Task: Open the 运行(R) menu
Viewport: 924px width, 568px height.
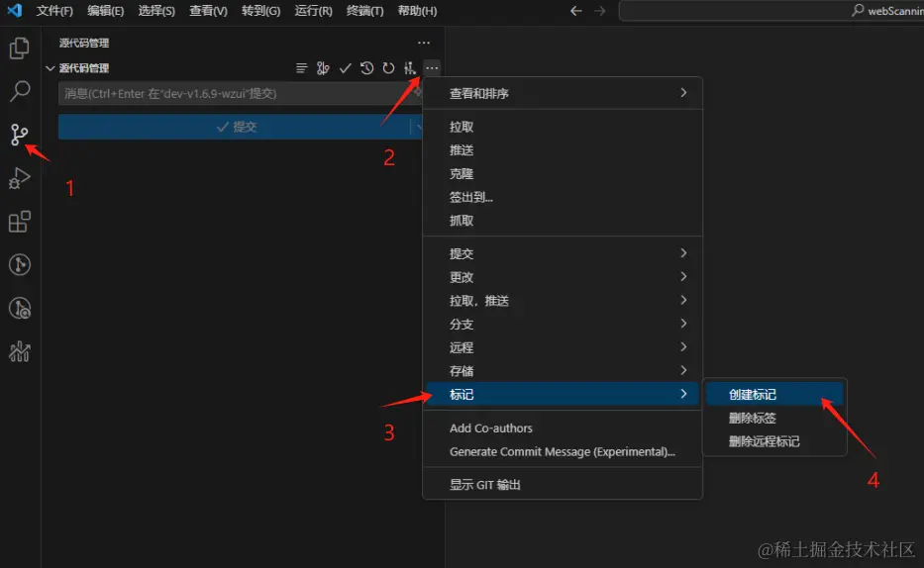Action: tap(313, 11)
